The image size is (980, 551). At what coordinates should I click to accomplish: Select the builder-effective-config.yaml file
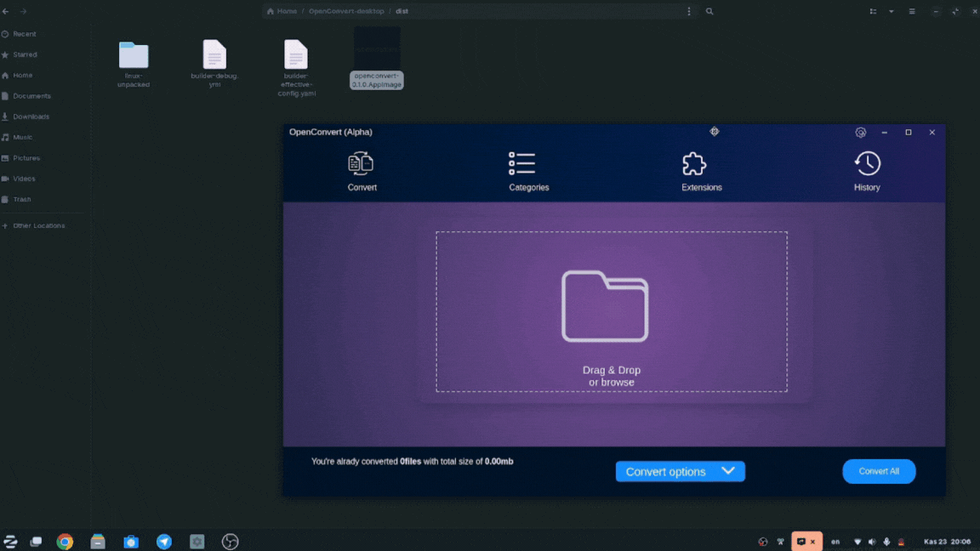(296, 68)
